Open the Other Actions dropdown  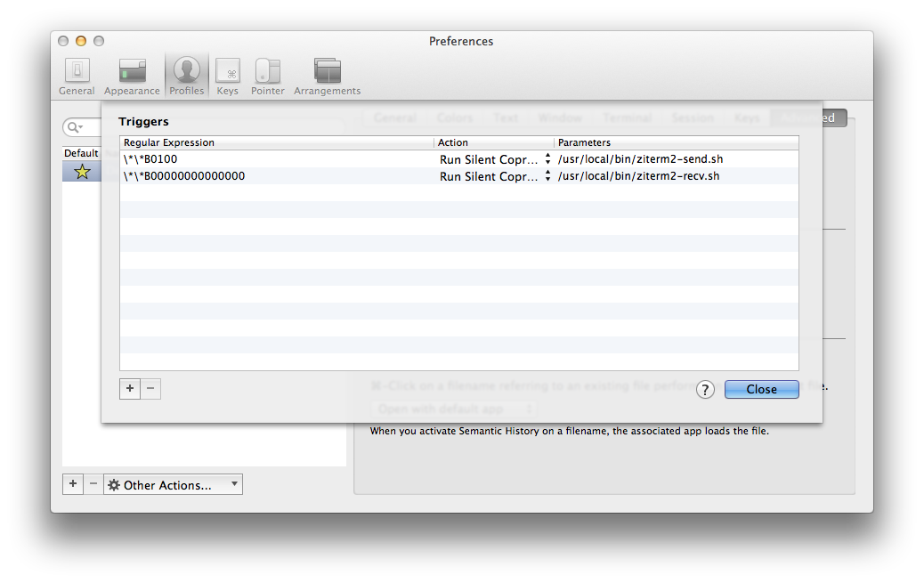(x=174, y=484)
